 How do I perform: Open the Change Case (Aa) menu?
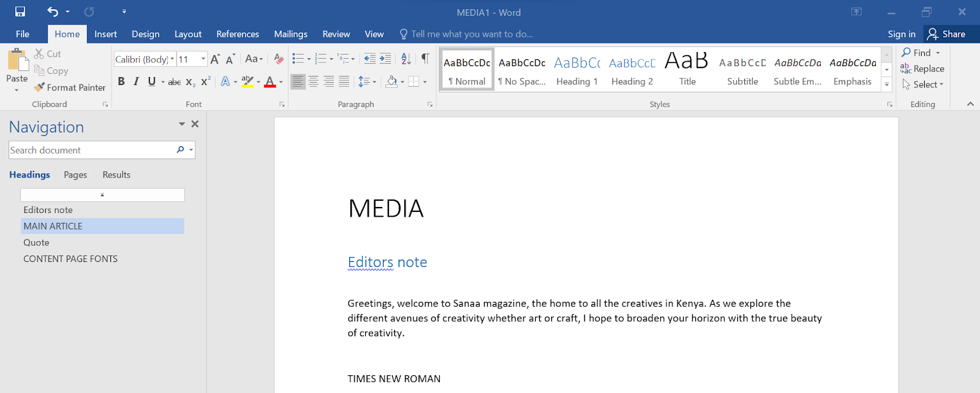pyautogui.click(x=254, y=59)
